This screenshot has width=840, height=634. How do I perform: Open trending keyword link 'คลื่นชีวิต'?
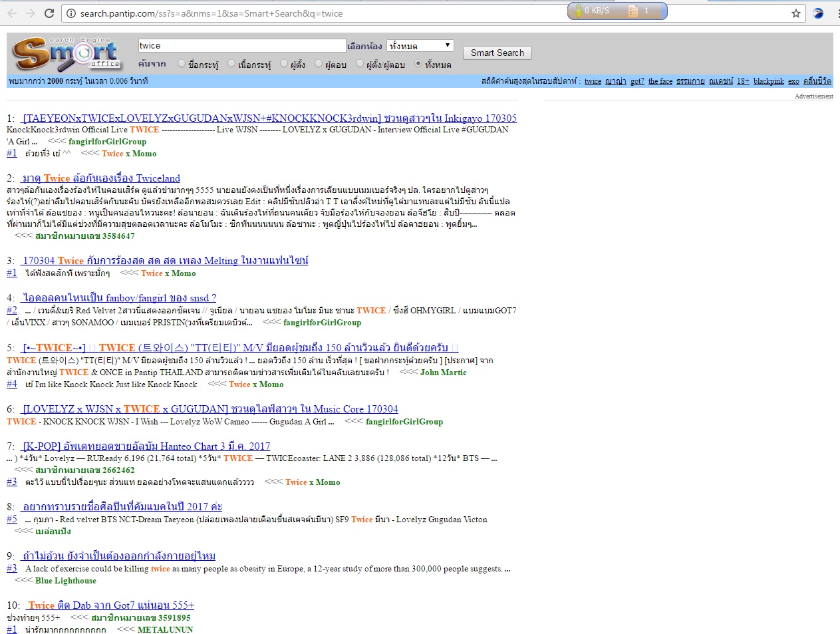817,81
